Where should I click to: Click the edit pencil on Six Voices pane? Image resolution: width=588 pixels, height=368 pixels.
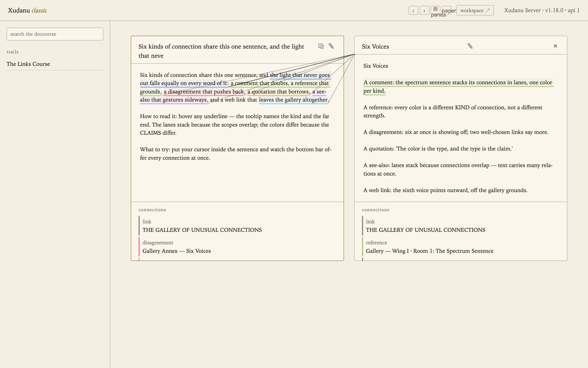[470, 46]
